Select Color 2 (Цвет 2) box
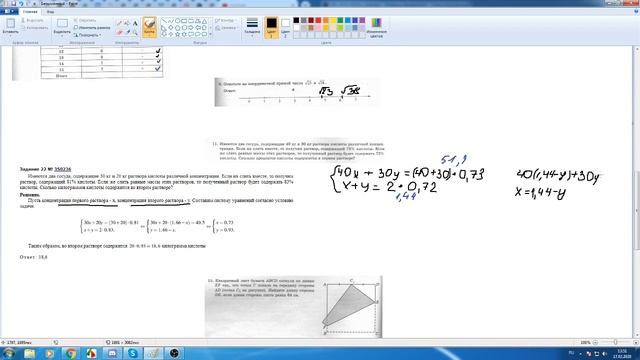 [285, 27]
